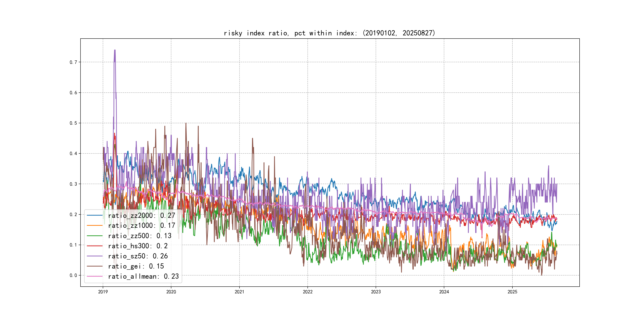The height and width of the screenshot is (322, 644).
Task: Click the 2021 x-axis tick label
Action: pos(239,292)
